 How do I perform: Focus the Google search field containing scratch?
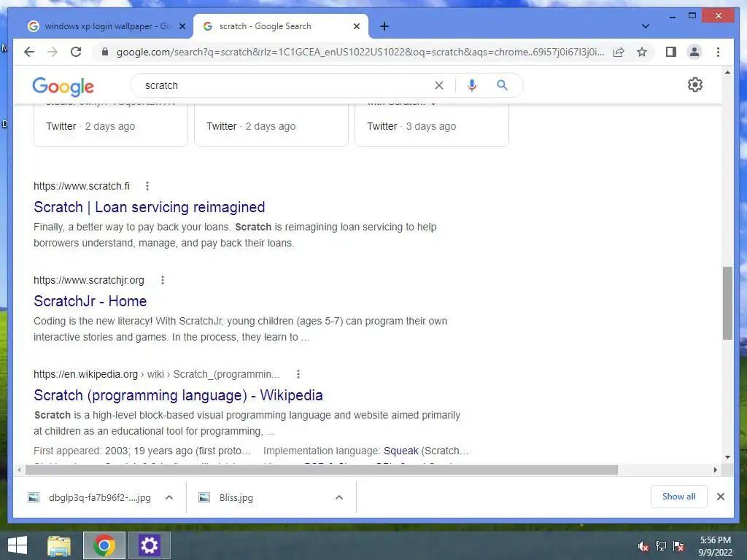point(286,85)
